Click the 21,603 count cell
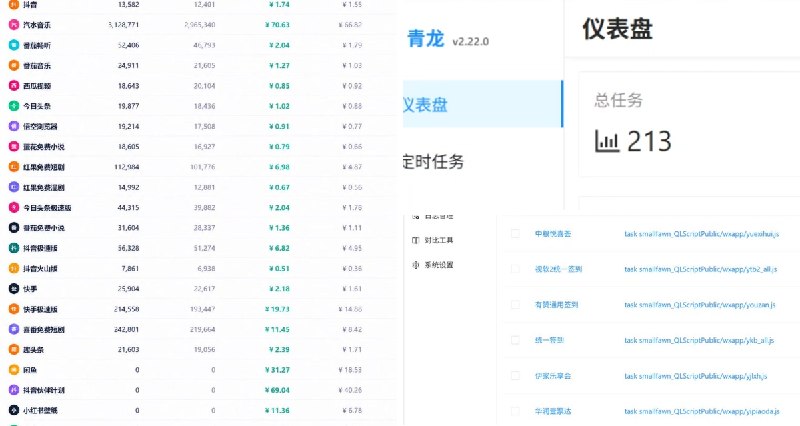The height and width of the screenshot is (426, 800). 129,349
